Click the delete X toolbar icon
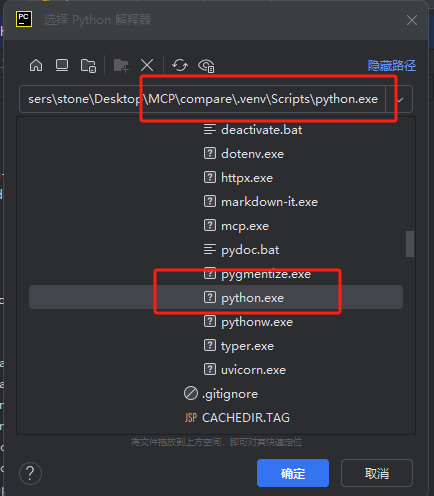Image resolution: width=434 pixels, height=496 pixels. click(147, 65)
